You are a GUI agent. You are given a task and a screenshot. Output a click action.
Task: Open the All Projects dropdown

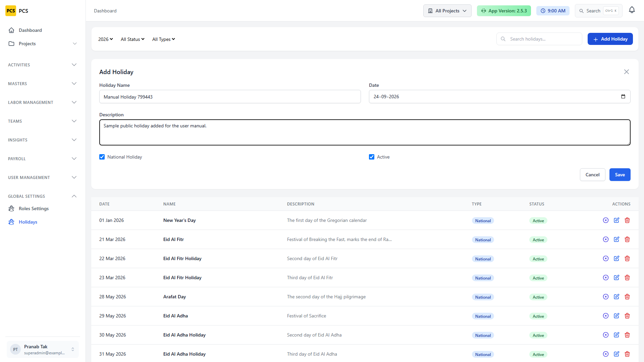[447, 11]
